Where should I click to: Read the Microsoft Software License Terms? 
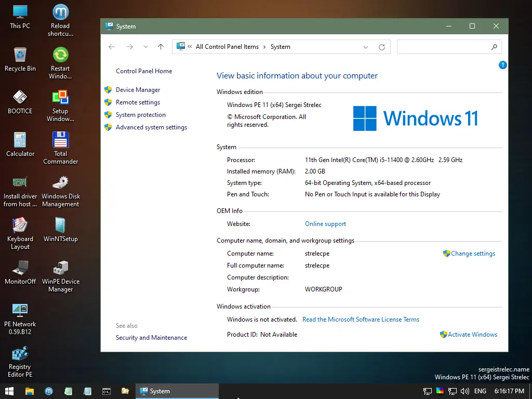361,320
